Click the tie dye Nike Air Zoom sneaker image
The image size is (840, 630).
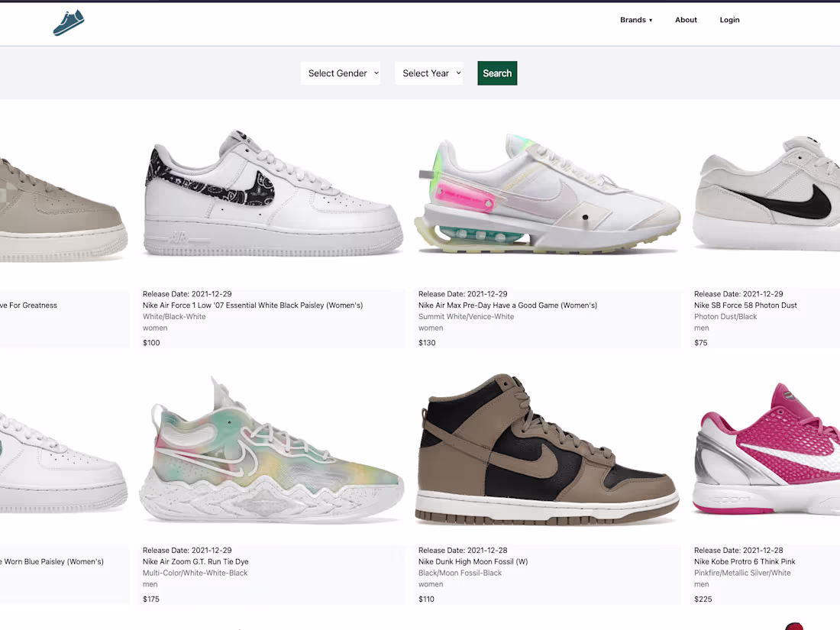(271, 449)
